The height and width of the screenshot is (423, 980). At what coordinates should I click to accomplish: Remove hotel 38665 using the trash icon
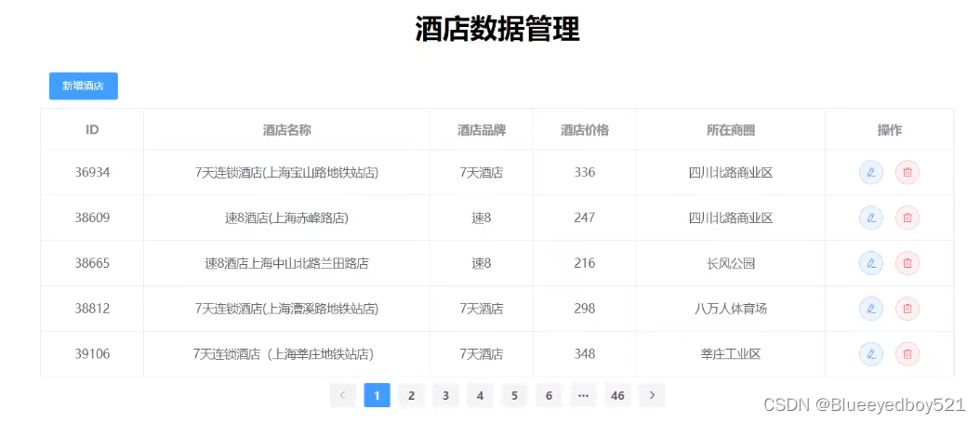tap(907, 263)
